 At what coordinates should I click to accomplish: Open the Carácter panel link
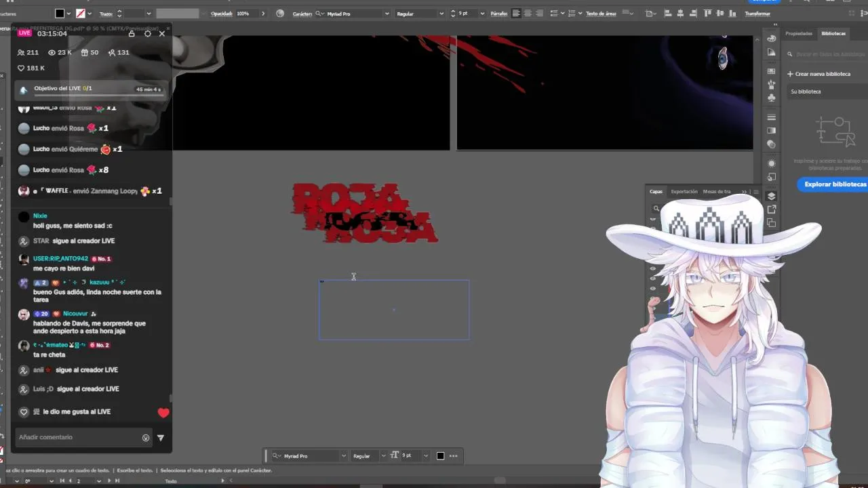tap(302, 14)
